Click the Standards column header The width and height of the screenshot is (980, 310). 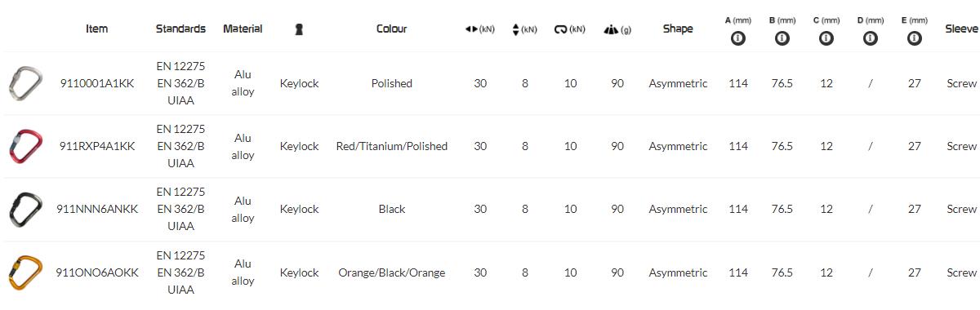click(180, 29)
